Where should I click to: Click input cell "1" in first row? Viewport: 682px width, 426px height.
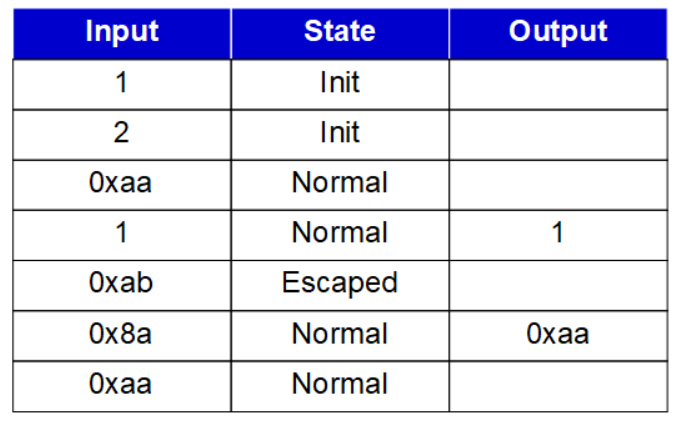coord(121,83)
